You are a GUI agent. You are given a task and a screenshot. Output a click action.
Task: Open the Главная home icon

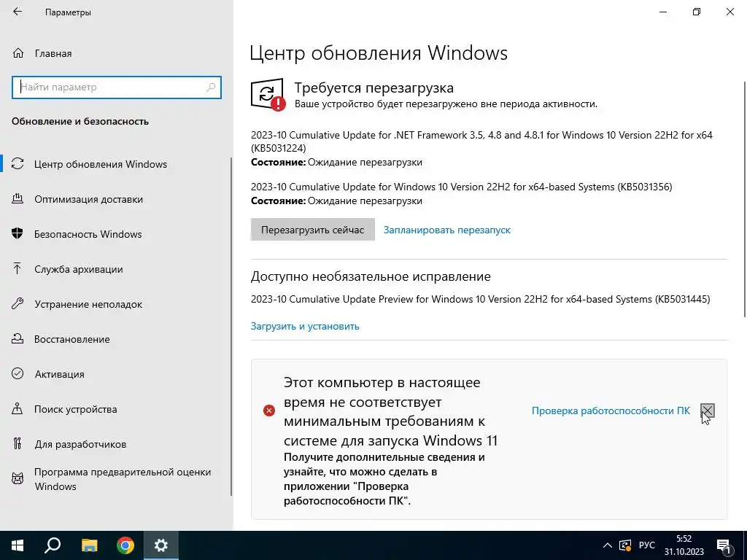18,53
